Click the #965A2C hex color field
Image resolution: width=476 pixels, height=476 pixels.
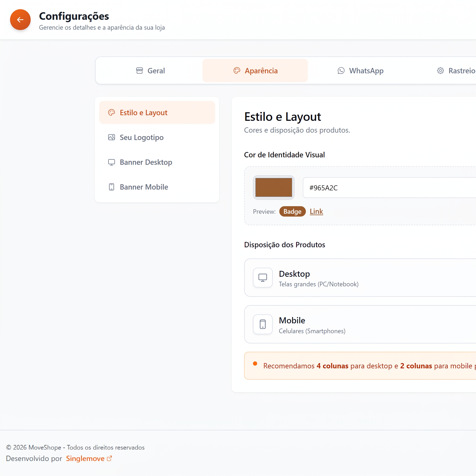click(389, 188)
